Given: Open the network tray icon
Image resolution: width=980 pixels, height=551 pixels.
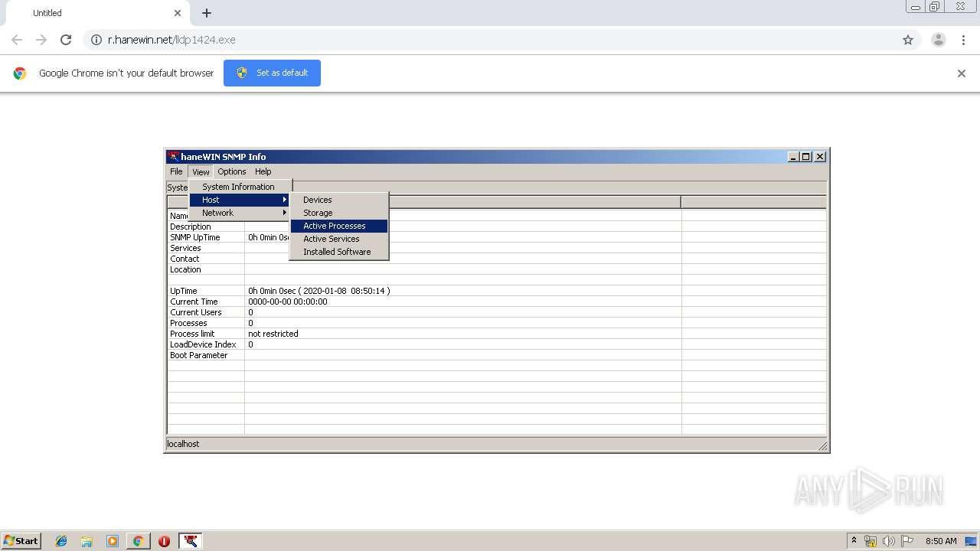Looking at the screenshot, I should (x=871, y=541).
